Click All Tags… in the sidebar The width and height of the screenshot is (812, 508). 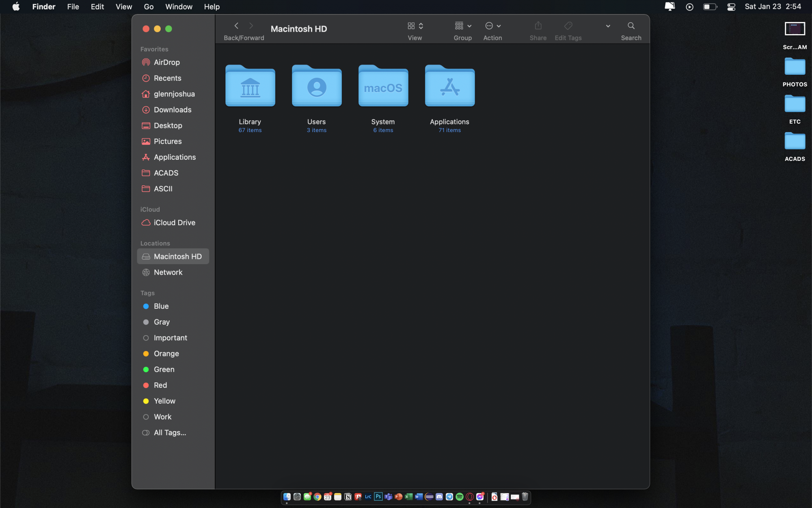(x=170, y=433)
